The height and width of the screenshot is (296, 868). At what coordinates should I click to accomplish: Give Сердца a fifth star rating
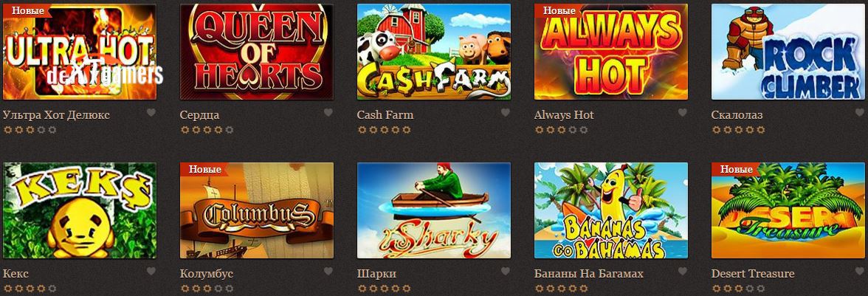[229, 130]
